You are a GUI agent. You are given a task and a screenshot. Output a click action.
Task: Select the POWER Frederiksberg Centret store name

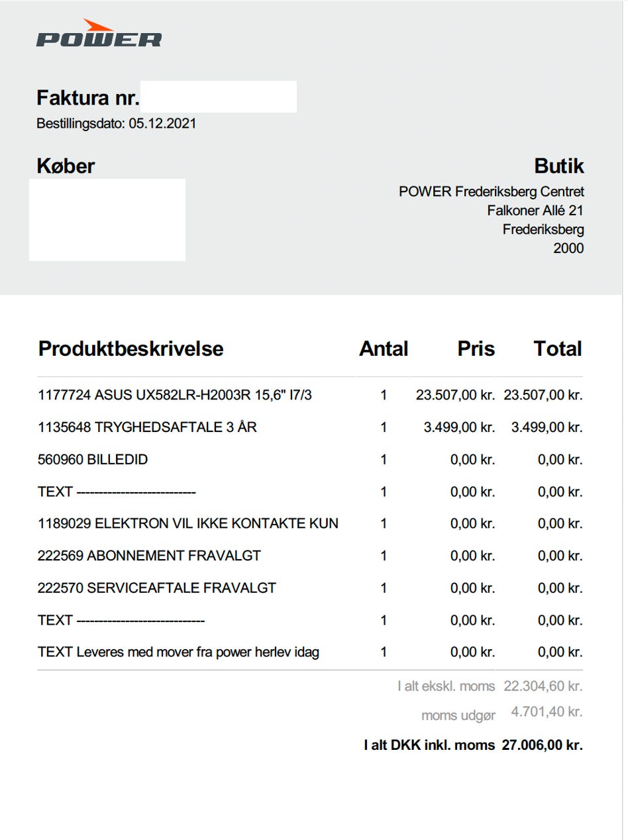pos(492,192)
